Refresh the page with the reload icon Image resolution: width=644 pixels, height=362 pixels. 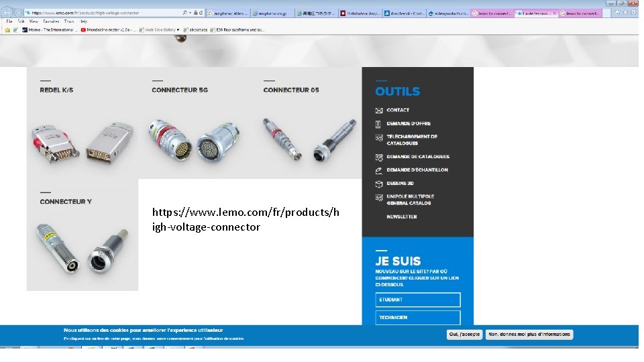[x=201, y=13]
